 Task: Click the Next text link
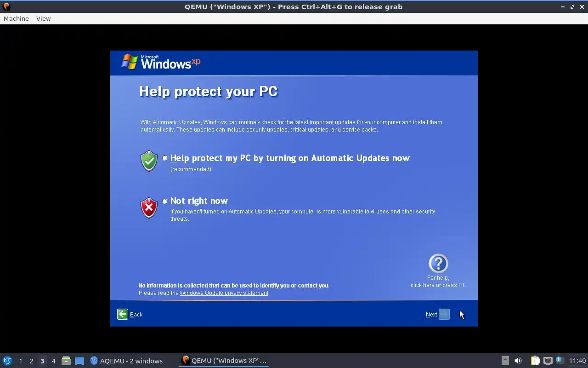[431, 315]
